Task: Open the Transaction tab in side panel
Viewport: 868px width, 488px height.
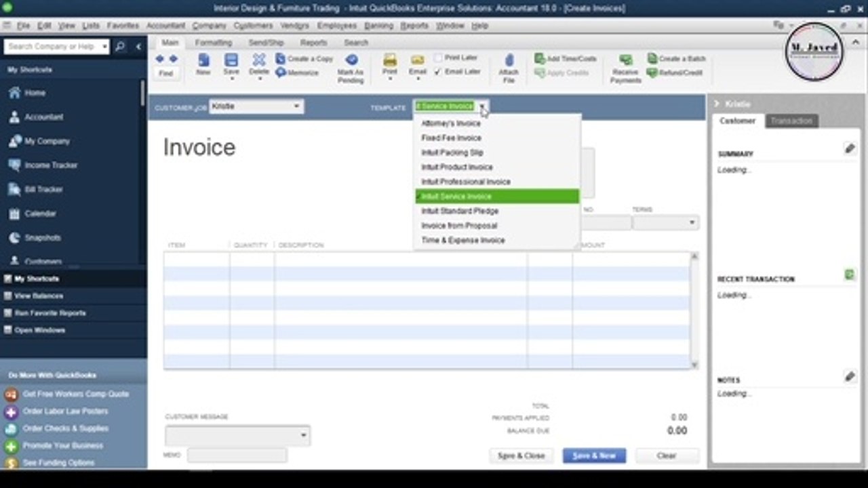Action: 791,121
